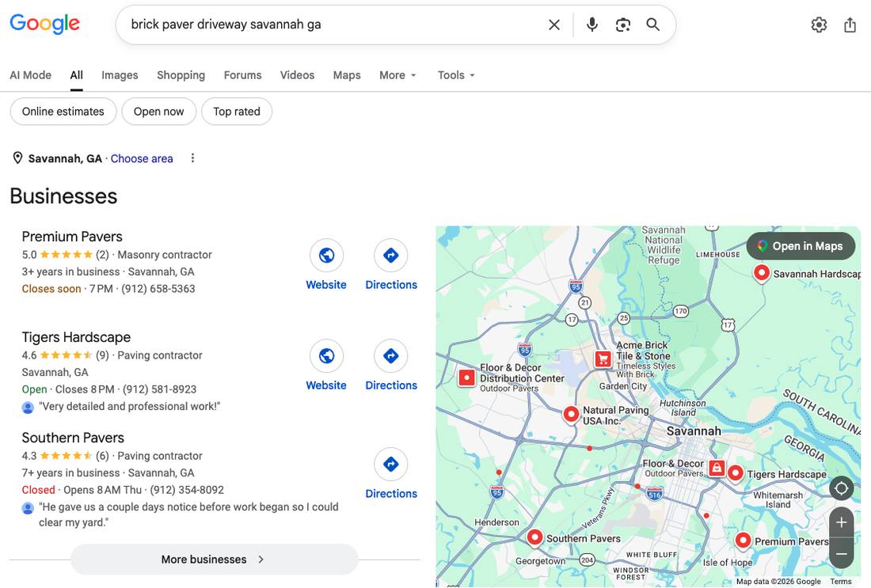Open the More businesses button

215,560
